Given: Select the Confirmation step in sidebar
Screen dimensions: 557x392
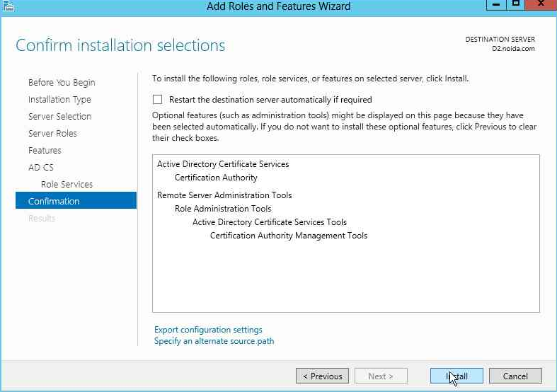Looking at the screenshot, I should pos(76,201).
